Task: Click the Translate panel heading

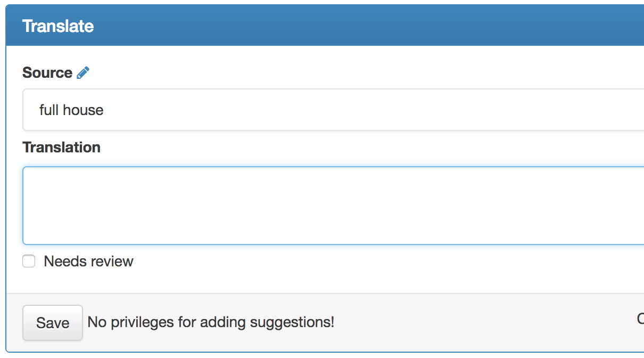Action: coord(58,26)
